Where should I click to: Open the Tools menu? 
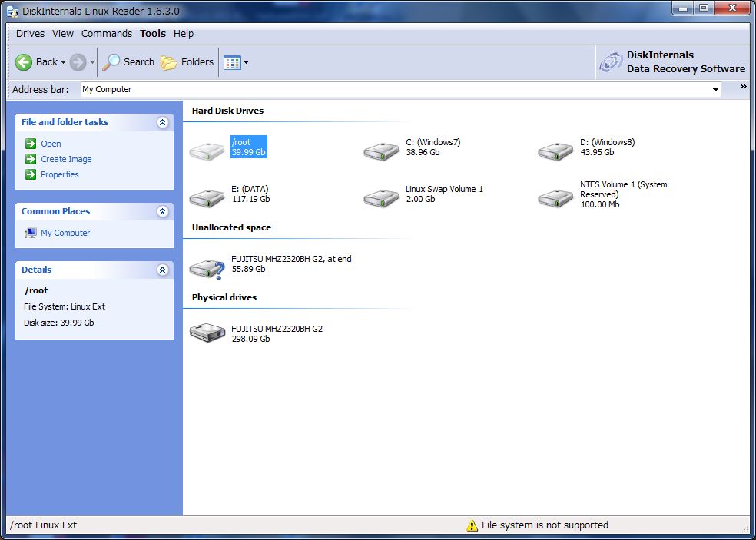point(153,34)
